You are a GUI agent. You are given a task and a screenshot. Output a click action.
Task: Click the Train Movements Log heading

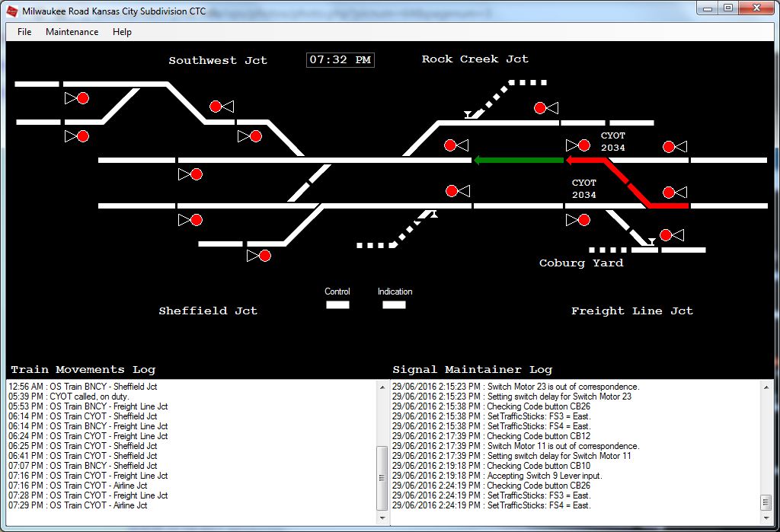click(83, 369)
